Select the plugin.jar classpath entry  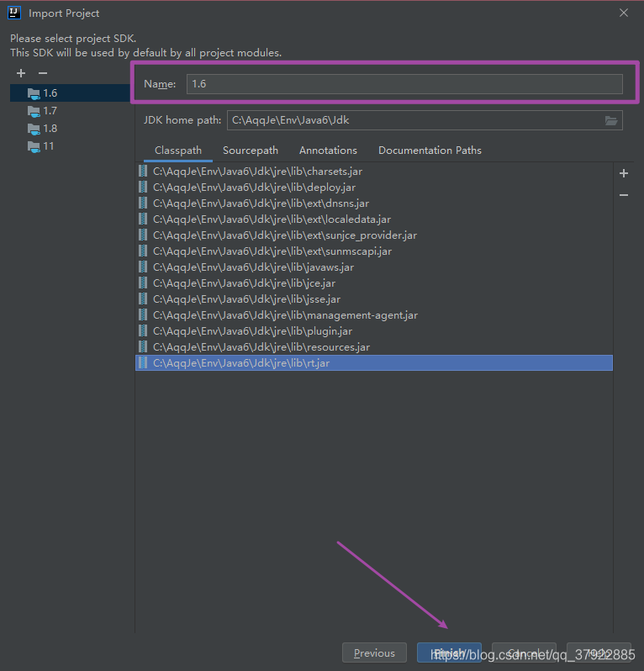[374, 331]
